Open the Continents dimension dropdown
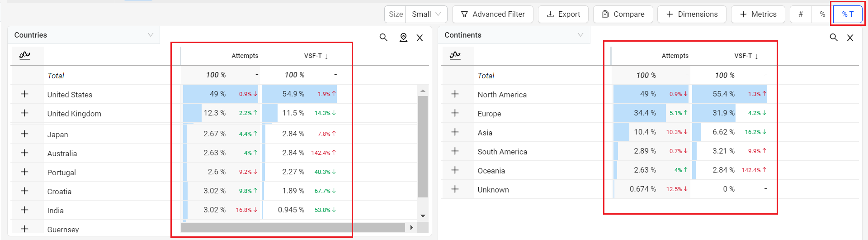This screenshot has width=868, height=240. pyautogui.click(x=514, y=35)
